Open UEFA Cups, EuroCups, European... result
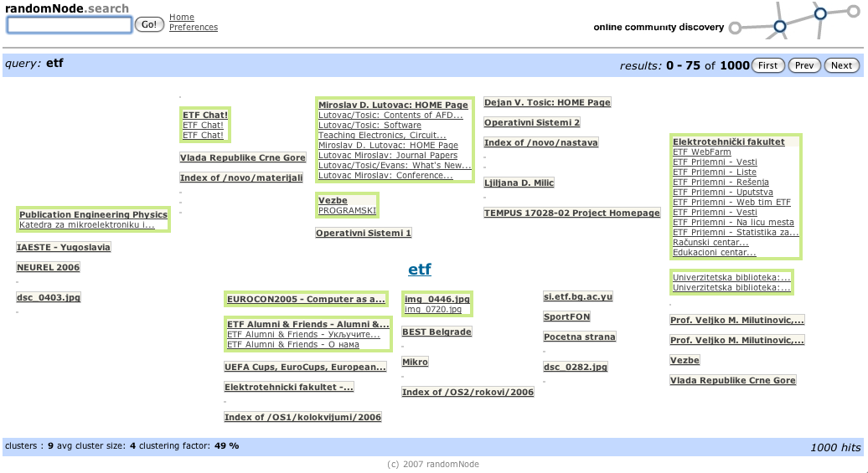 [x=305, y=368]
